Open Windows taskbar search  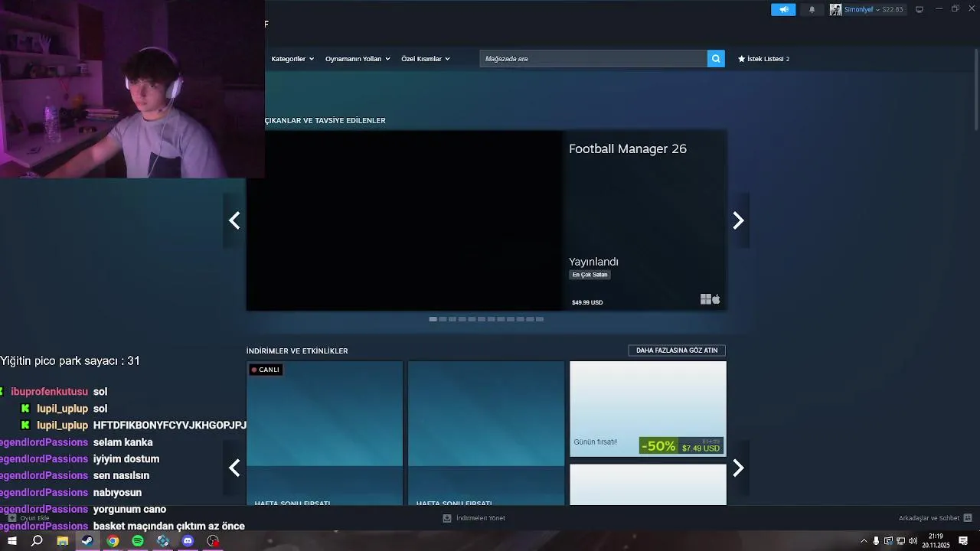point(37,541)
